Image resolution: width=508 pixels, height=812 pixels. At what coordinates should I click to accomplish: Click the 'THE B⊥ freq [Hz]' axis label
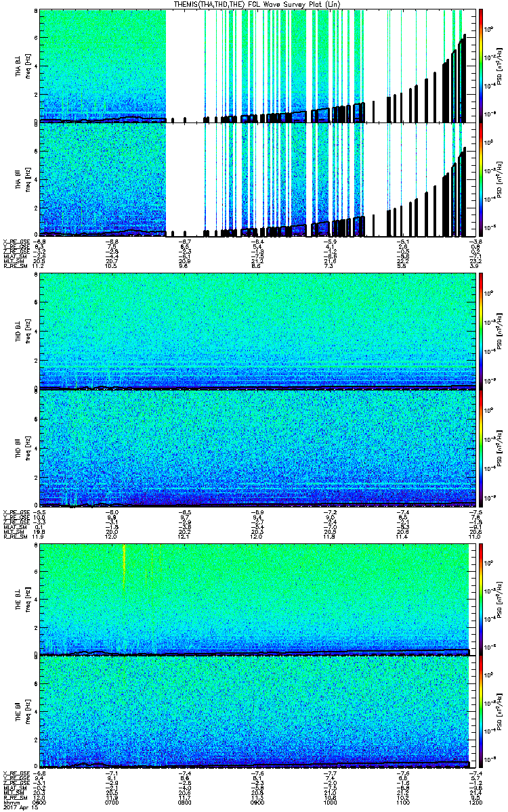pos(22,600)
